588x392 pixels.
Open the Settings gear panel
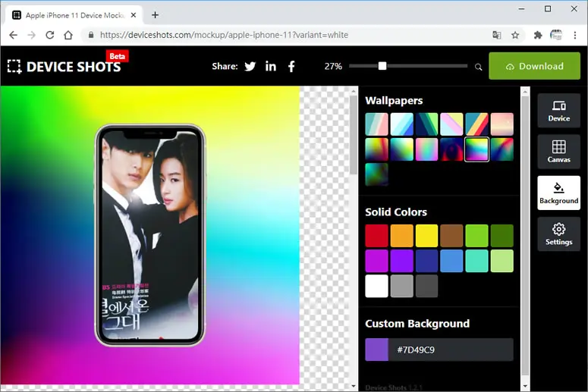[558, 234]
